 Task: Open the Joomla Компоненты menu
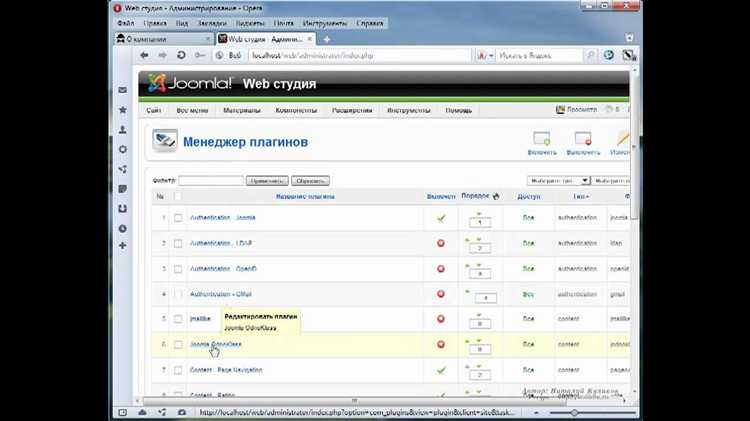pyautogui.click(x=296, y=111)
